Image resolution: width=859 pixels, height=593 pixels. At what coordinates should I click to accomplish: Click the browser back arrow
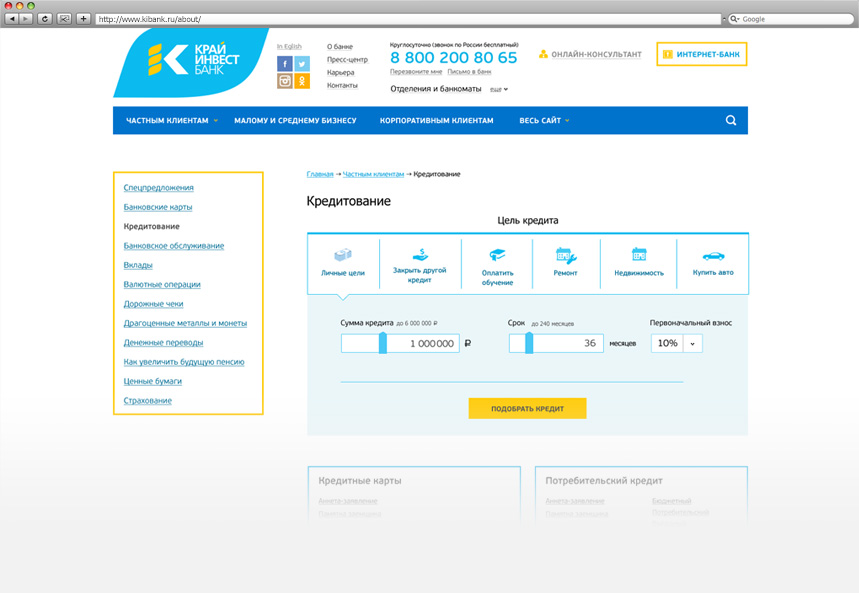pyautogui.click(x=12, y=19)
